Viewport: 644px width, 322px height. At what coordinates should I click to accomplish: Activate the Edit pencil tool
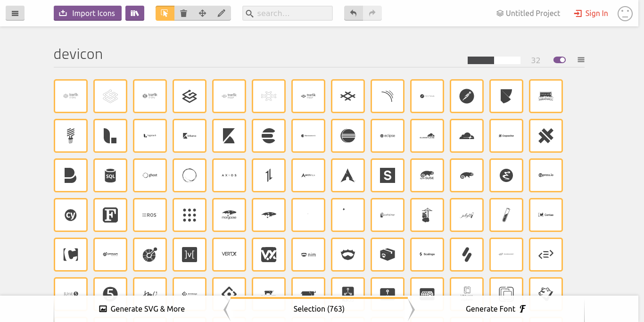point(222,13)
